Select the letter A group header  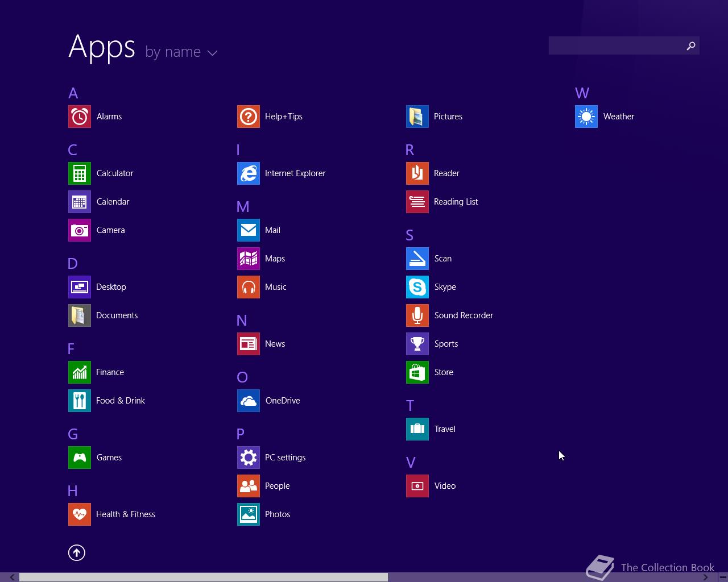coord(73,93)
